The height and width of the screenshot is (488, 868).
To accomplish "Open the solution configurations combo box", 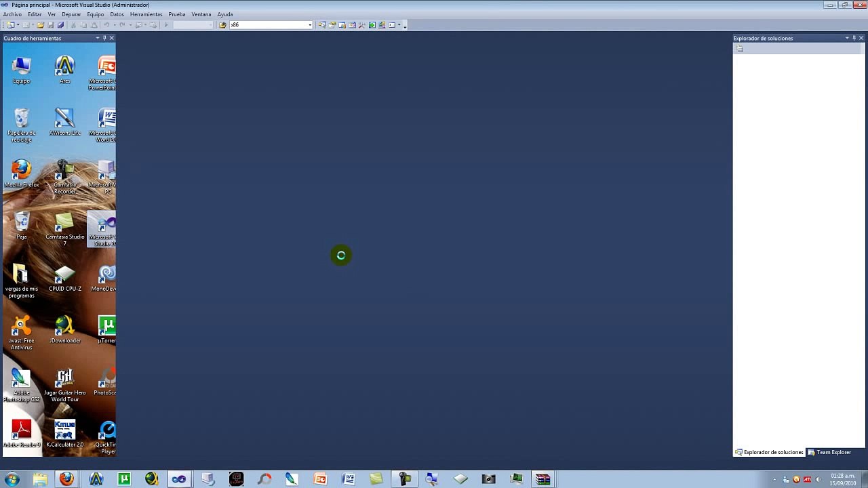I will [x=193, y=24].
